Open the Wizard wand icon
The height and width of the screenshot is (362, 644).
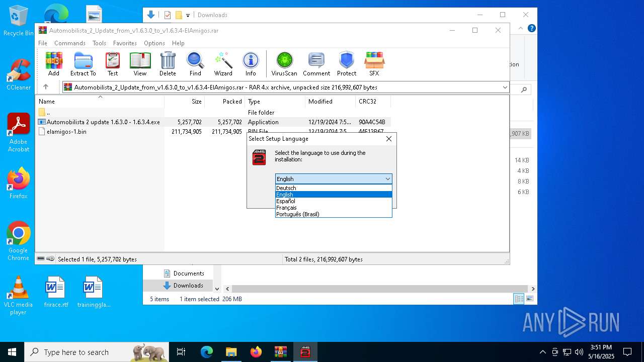pos(223,64)
